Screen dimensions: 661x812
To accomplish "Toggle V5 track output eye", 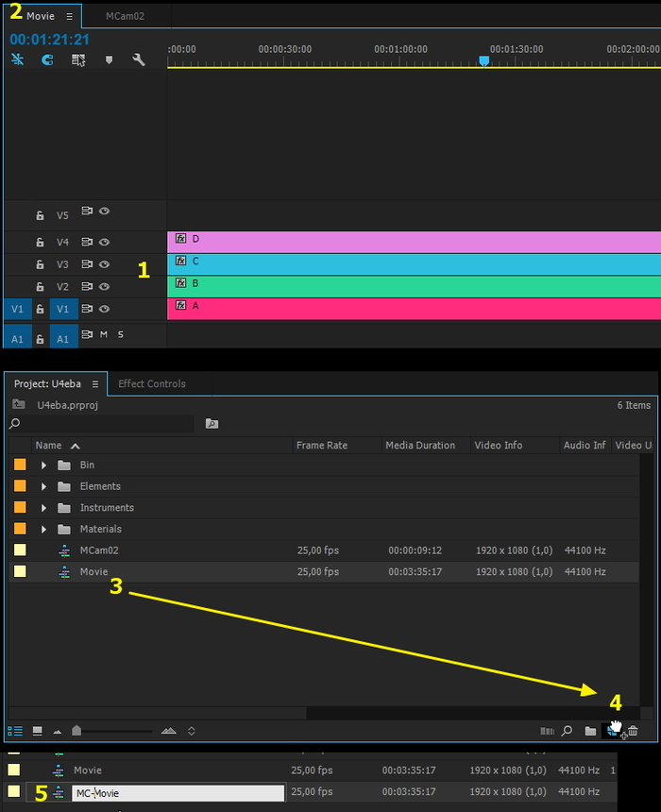I will pos(104,211).
